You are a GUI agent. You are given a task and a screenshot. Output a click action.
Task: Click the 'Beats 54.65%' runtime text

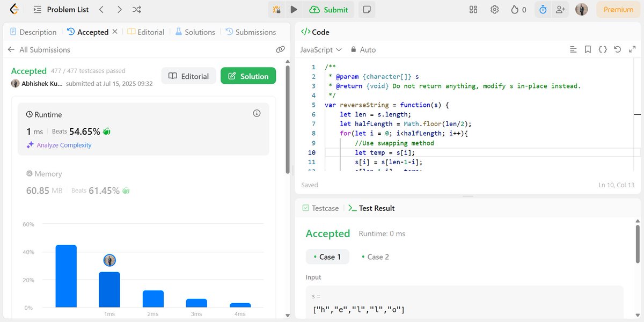point(81,131)
